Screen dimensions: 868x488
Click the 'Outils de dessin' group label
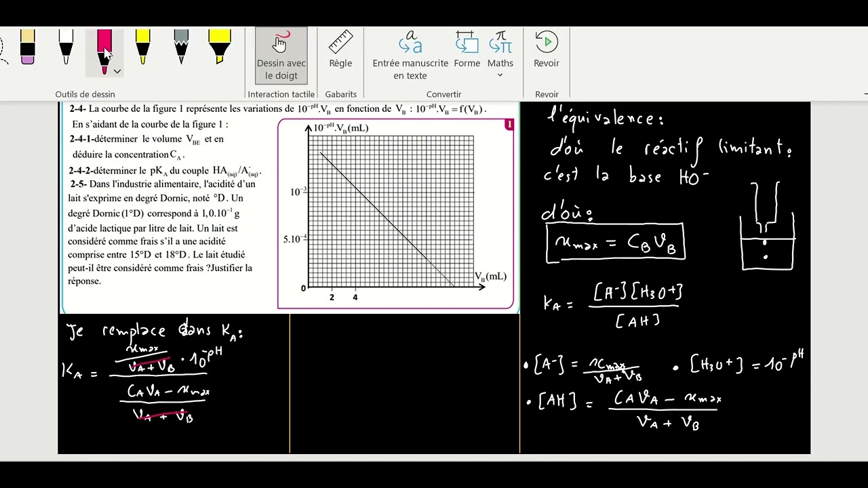click(85, 94)
